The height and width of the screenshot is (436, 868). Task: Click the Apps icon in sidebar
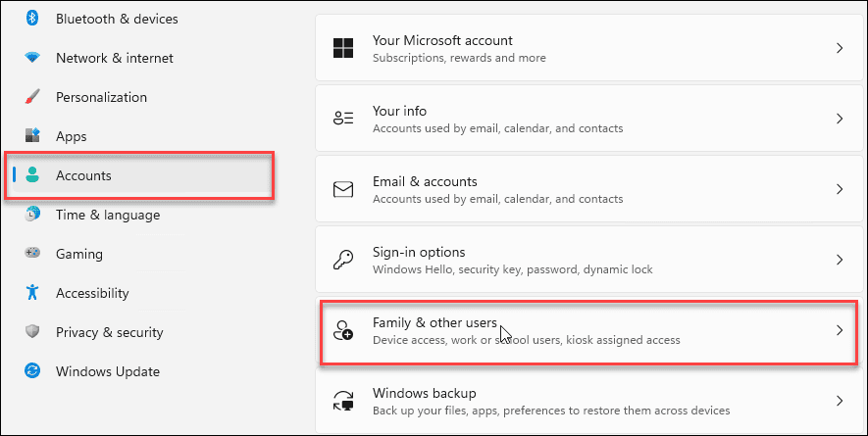point(32,136)
